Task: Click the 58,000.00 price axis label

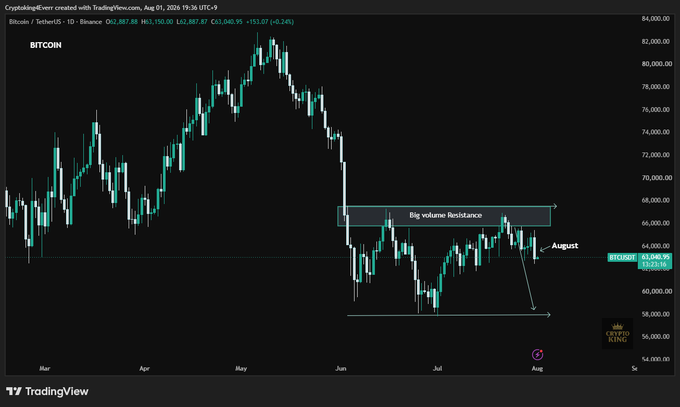Action: 655,314
